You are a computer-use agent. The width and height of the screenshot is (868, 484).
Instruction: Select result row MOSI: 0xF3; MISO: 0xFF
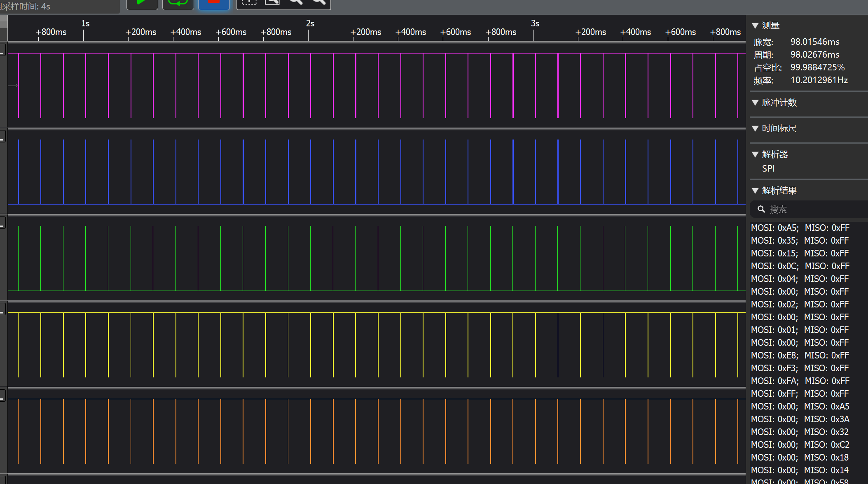(800, 368)
